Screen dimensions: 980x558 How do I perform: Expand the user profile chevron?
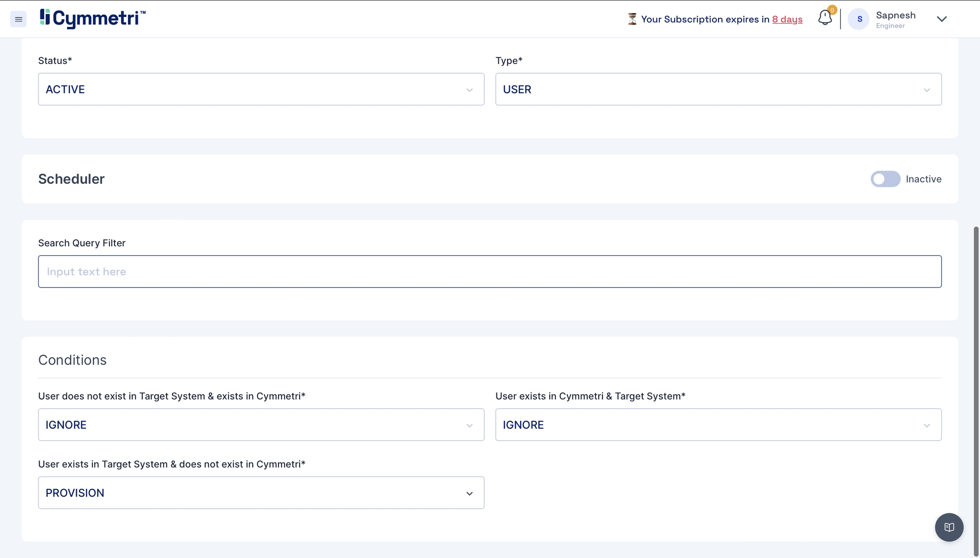(942, 19)
